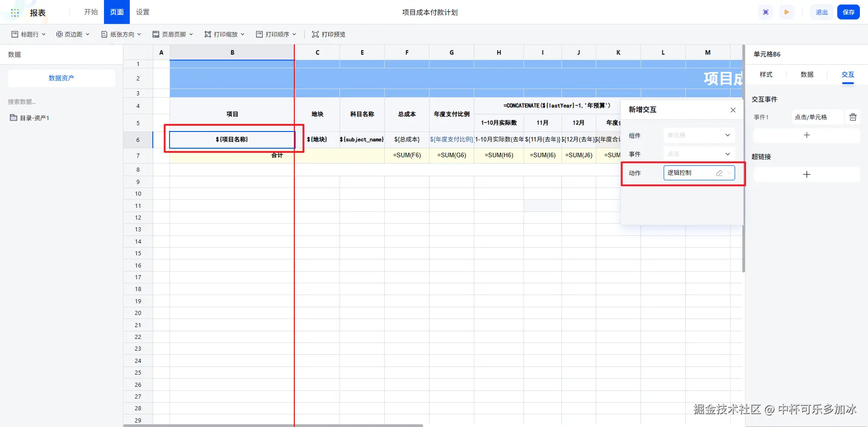Open the 样式 panel tab
This screenshot has width=868, height=427.
[x=766, y=75]
